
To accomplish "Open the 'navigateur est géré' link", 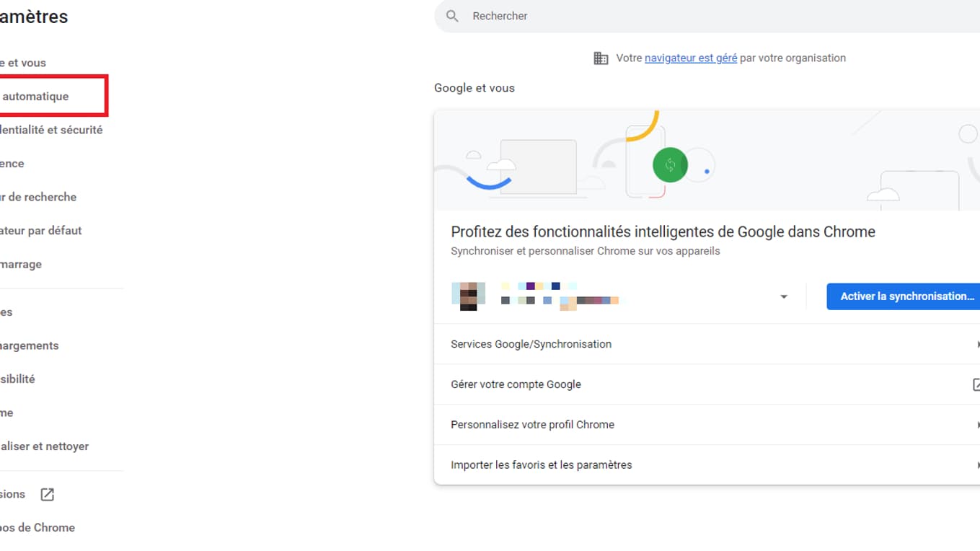I will point(691,58).
